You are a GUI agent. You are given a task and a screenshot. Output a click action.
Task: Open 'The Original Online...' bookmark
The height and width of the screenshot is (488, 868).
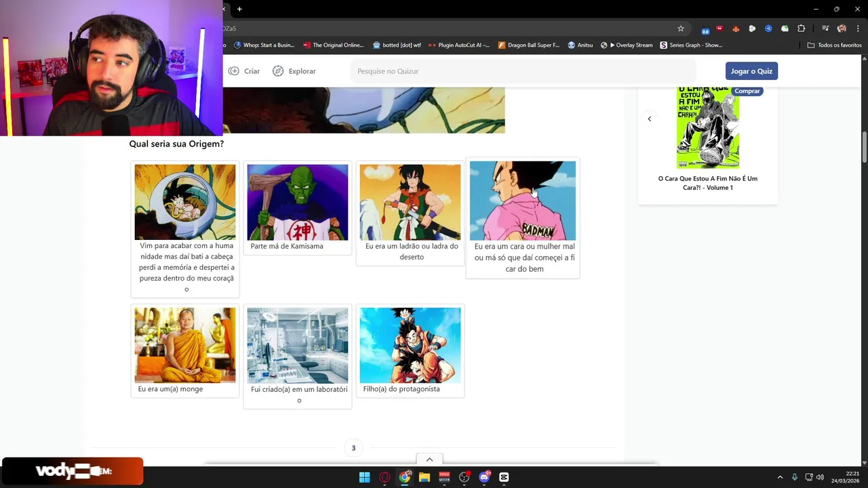click(334, 45)
